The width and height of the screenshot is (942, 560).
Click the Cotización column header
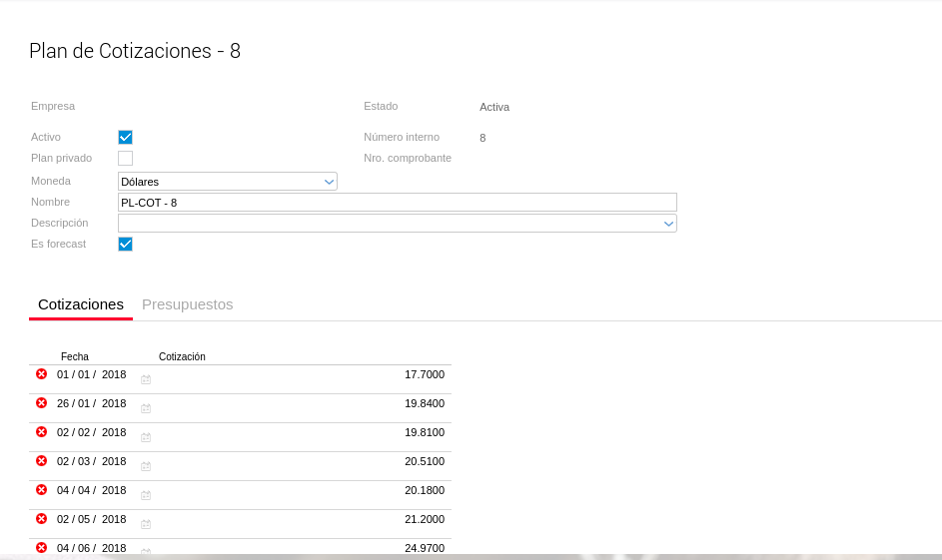182,356
